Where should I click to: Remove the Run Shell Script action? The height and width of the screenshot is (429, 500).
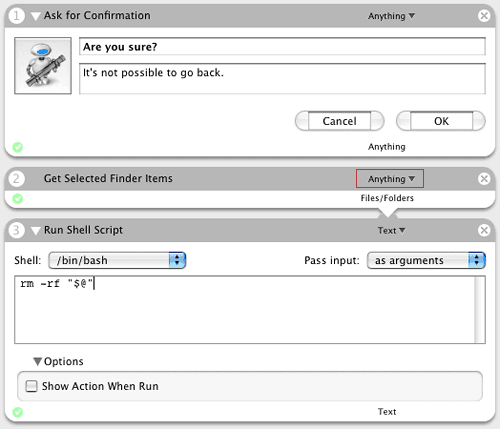484,230
